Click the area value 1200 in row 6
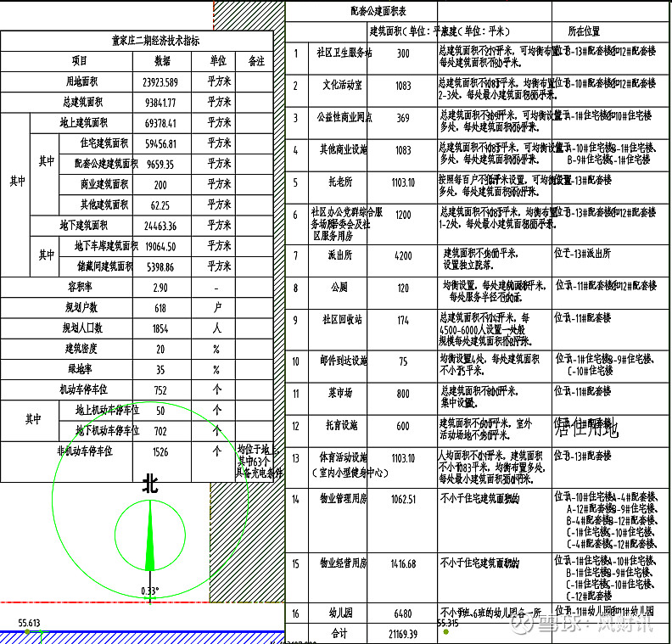Image resolution: width=672 pixels, height=644 pixels. [x=403, y=216]
